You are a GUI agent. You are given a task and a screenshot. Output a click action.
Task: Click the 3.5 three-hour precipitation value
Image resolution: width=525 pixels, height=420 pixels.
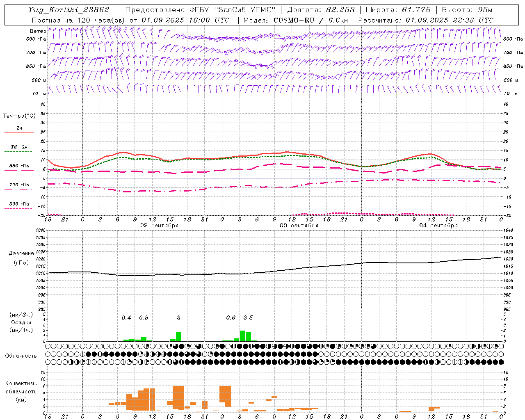pos(248,318)
